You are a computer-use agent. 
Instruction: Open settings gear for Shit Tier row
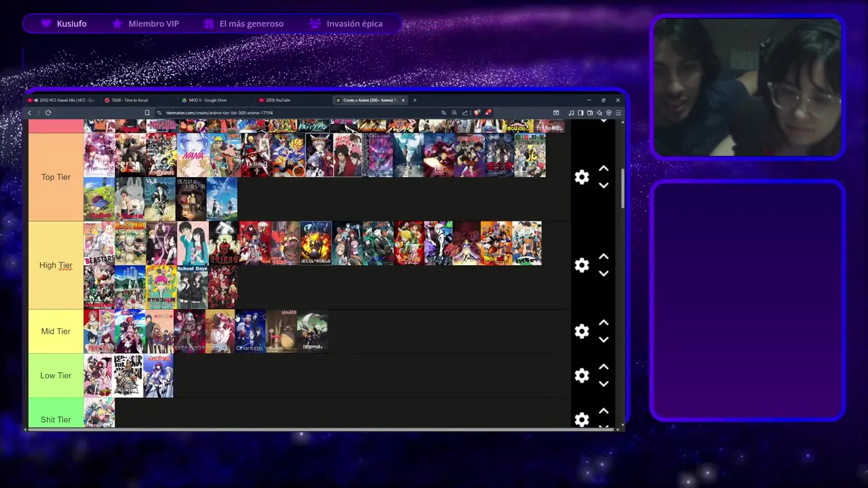pyautogui.click(x=582, y=420)
